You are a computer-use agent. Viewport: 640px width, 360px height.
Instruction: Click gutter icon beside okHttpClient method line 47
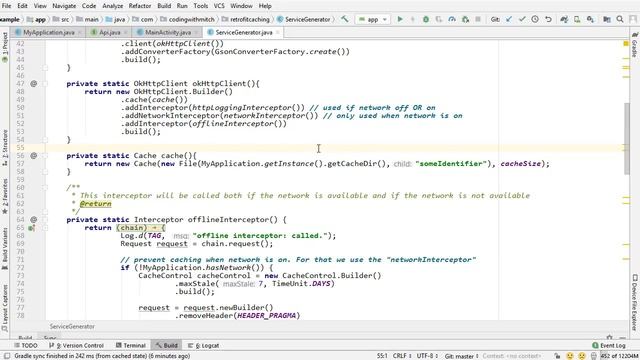click(x=33, y=84)
